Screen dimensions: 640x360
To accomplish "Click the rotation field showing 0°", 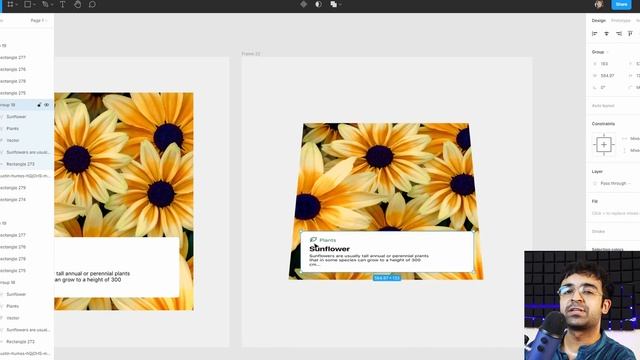I will 603,88.
